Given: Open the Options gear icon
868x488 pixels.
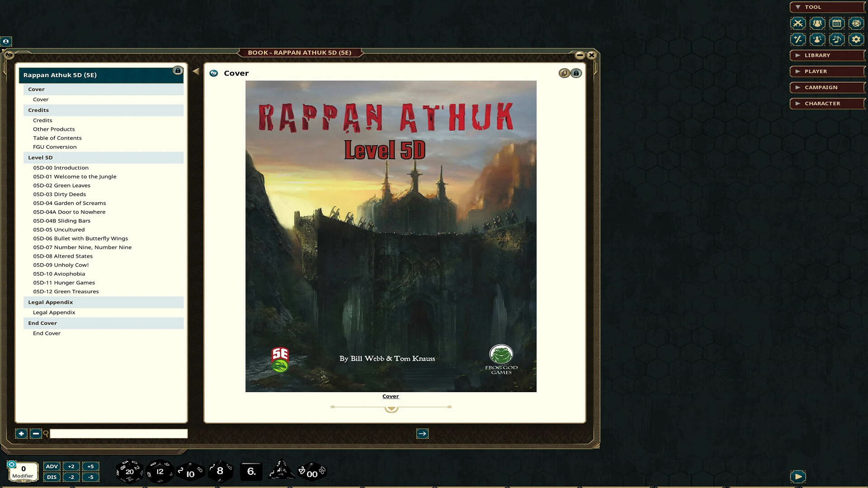Looking at the screenshot, I should pyautogui.click(x=856, y=39).
